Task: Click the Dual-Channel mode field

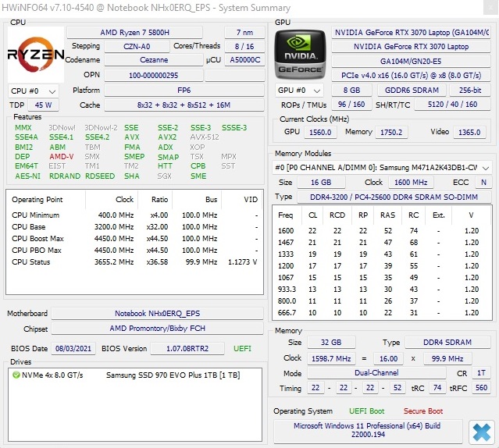Action: click(376, 372)
